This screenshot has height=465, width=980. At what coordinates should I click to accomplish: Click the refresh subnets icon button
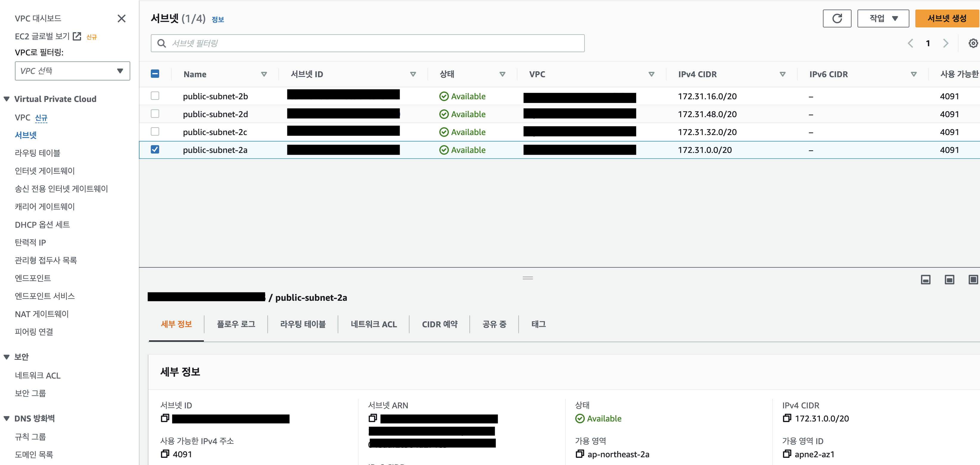pos(837,18)
